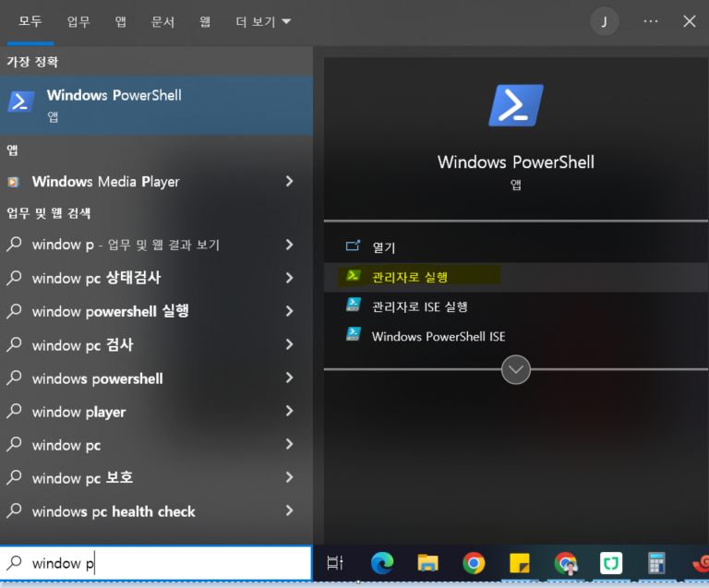Click the Windows PowerShell title in preview pane
The width and height of the screenshot is (709, 588).
pos(516,162)
